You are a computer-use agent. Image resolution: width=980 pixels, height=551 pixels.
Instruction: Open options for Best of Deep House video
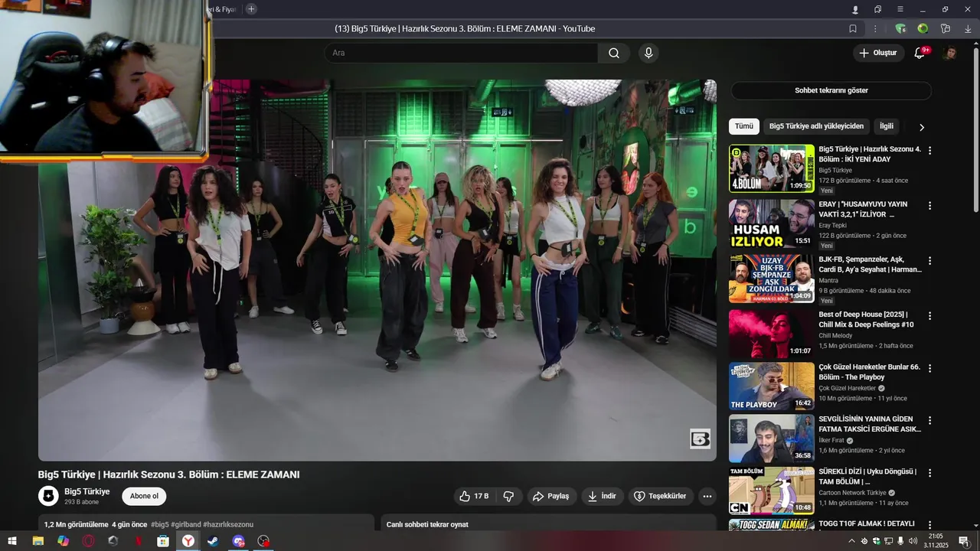click(930, 315)
